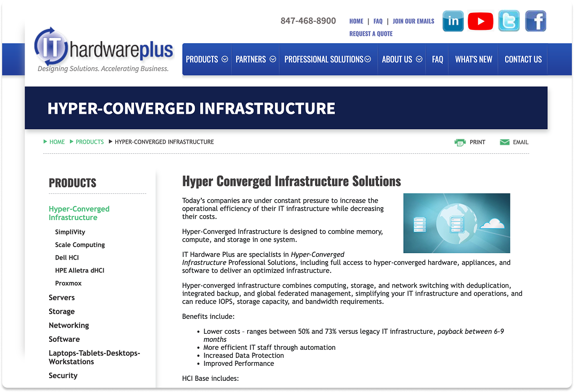This screenshot has width=574, height=392.
Task: Click Join Our Emails link
Action: [x=413, y=21]
